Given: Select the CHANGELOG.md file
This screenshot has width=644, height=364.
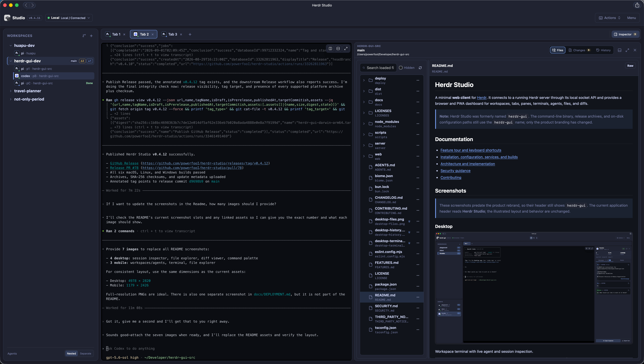Looking at the screenshot, I should (x=392, y=200).
